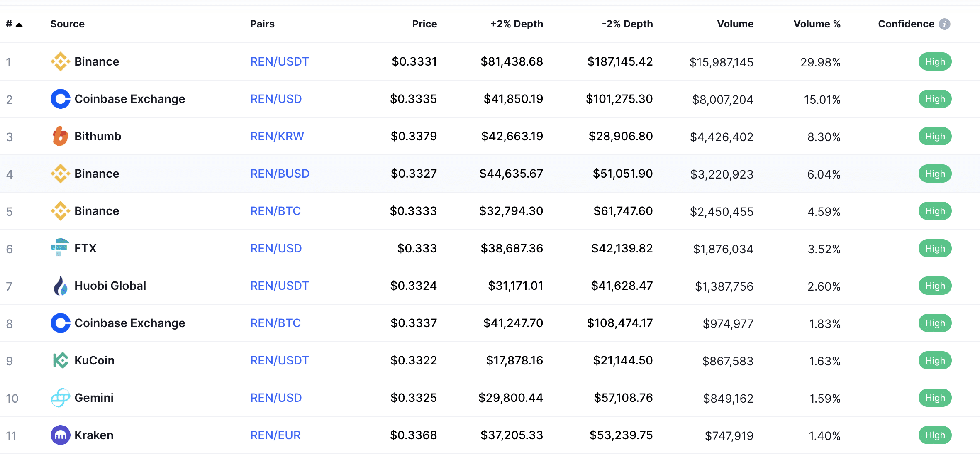
Task: Click the Binance logo in the REN/USDT row
Action: [x=60, y=61]
